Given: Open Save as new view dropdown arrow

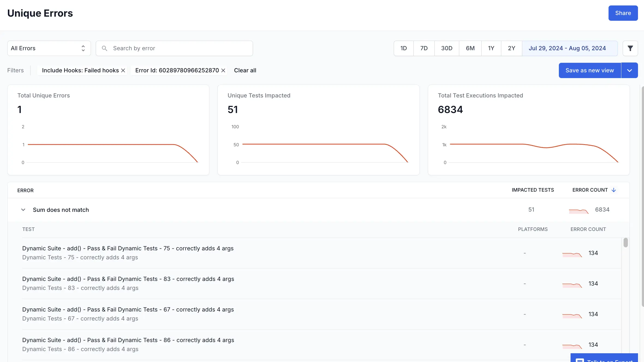Looking at the screenshot, I should coord(630,70).
